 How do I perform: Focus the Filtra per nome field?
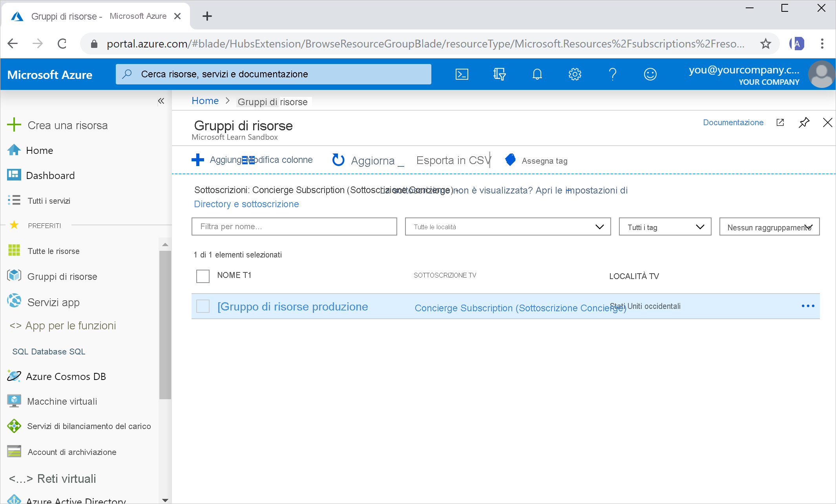(x=294, y=226)
